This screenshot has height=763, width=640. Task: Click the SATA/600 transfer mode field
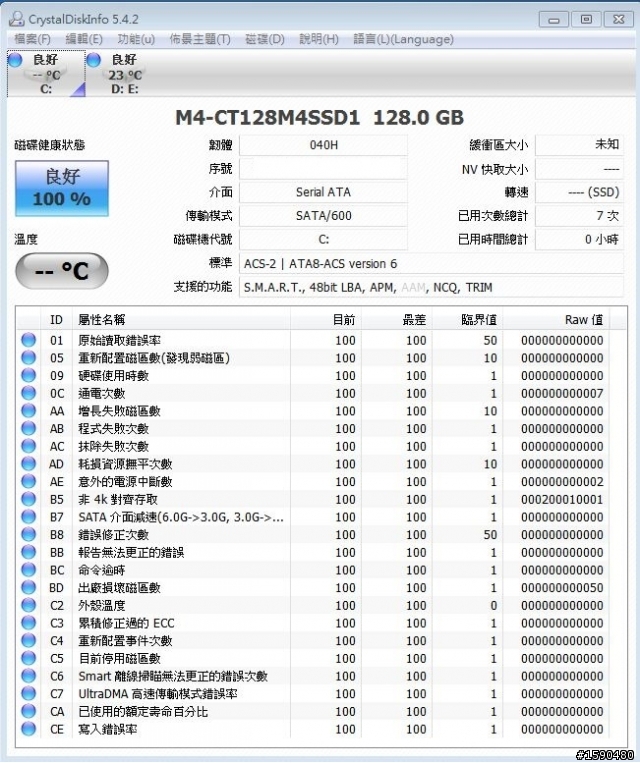point(323,216)
